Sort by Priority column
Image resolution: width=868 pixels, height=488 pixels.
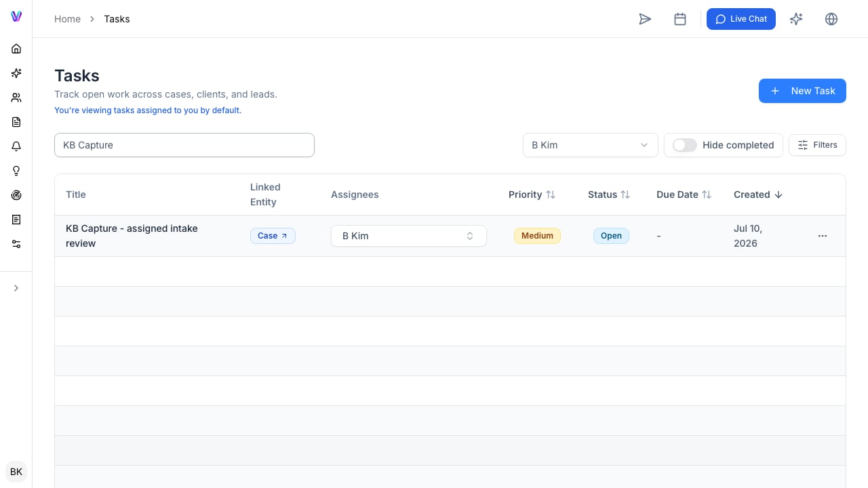532,195
